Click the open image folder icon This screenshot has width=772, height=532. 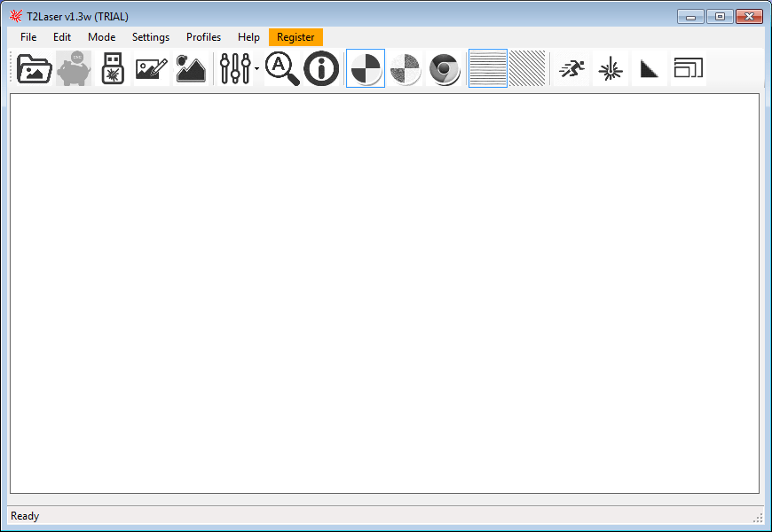[35, 68]
